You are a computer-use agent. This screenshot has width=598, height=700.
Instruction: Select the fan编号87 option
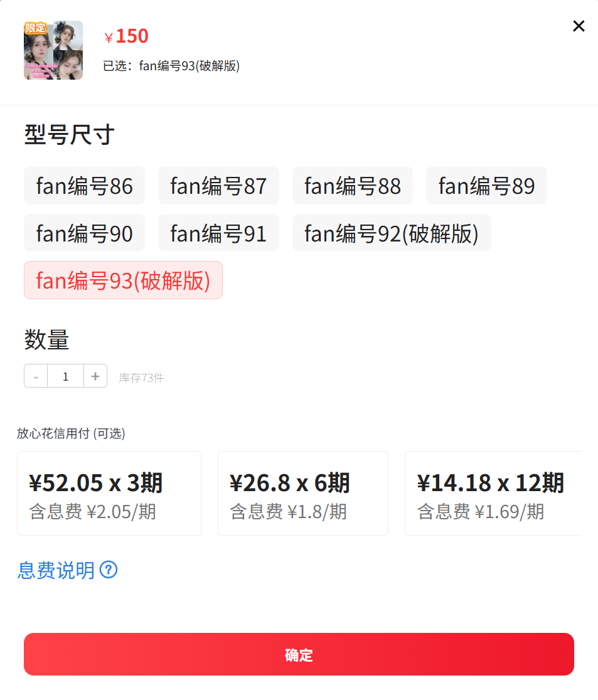pyautogui.click(x=218, y=185)
